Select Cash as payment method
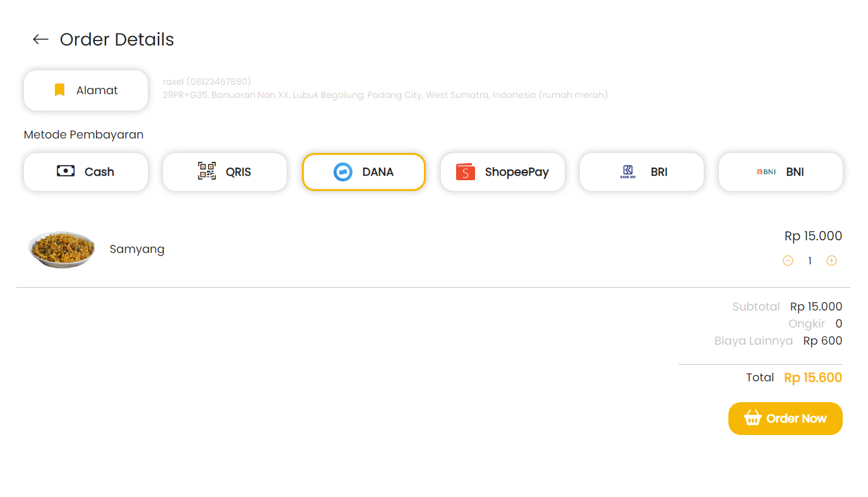The height and width of the screenshot is (497, 868). pyautogui.click(x=86, y=172)
